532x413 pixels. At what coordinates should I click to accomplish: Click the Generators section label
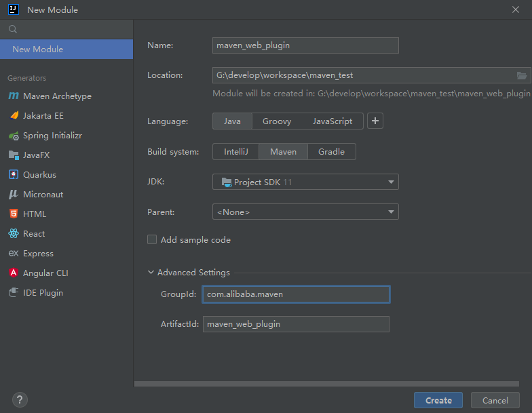pyautogui.click(x=27, y=78)
